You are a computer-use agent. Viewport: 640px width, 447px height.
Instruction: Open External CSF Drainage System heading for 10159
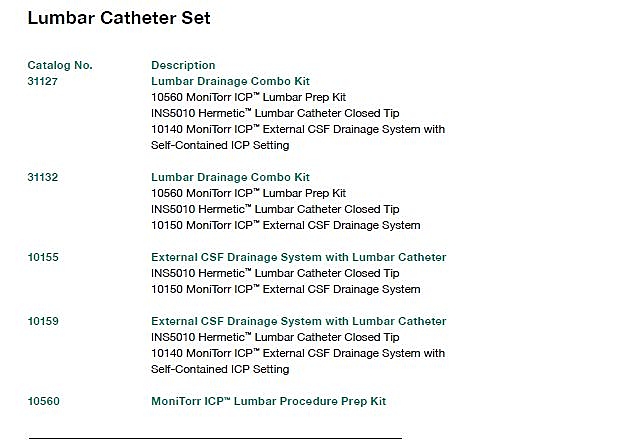298,321
